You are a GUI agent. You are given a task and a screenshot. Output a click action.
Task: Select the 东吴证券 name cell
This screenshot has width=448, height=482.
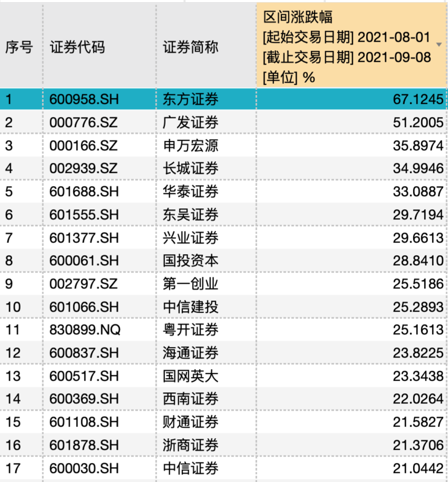point(190,215)
